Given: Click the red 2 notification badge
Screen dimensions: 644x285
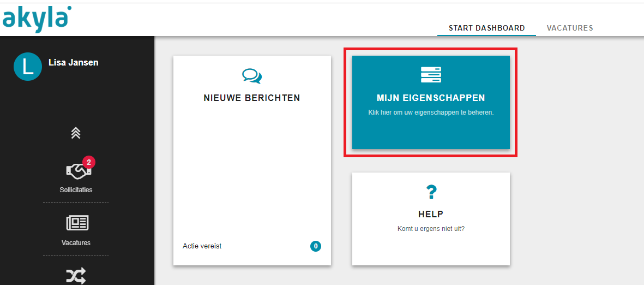Looking at the screenshot, I should pyautogui.click(x=89, y=162).
